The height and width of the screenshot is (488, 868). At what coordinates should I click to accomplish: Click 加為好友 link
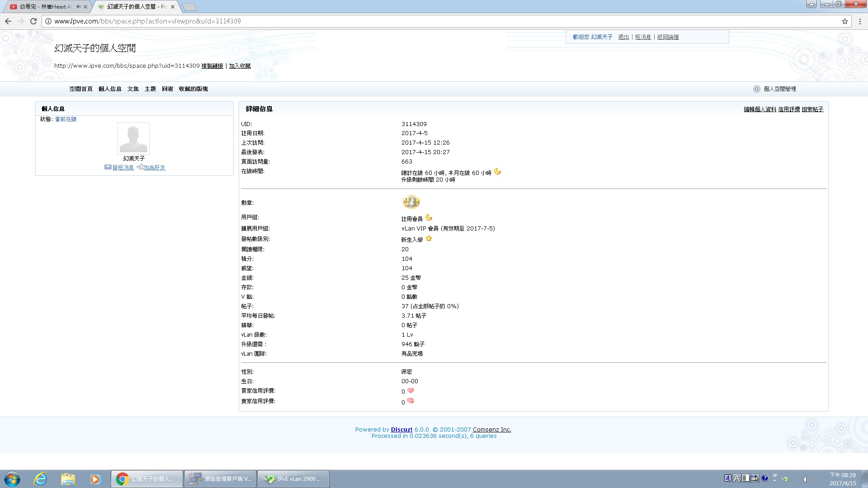click(x=154, y=168)
